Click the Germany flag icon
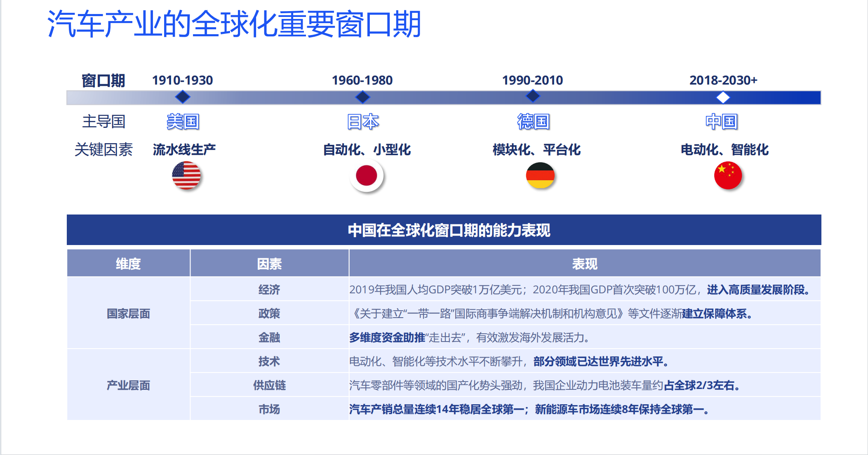This screenshot has height=455, width=868. click(x=540, y=175)
